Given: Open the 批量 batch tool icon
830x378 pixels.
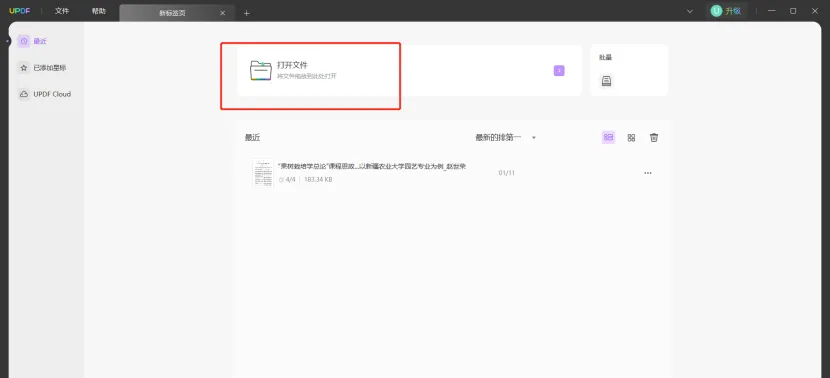Looking at the screenshot, I should tap(607, 81).
